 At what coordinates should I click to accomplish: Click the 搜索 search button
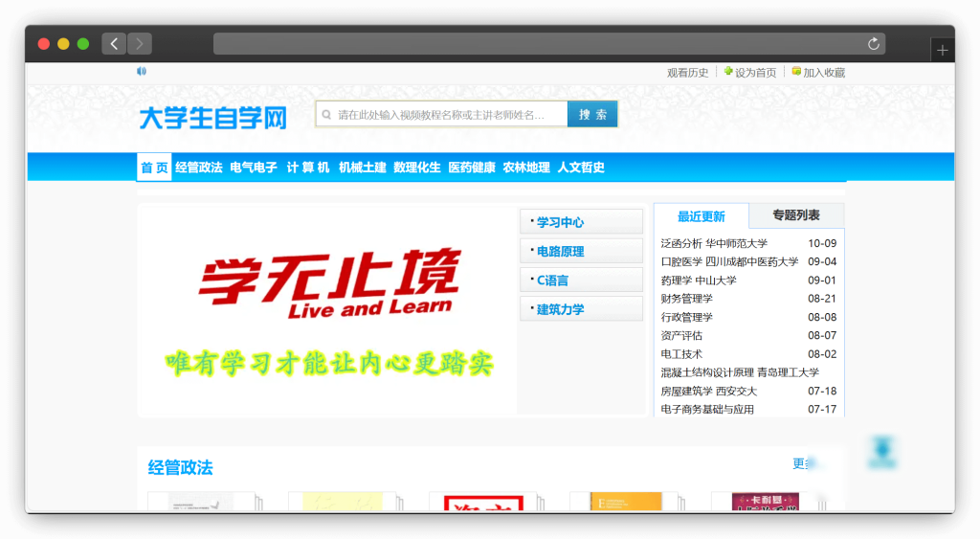point(592,115)
